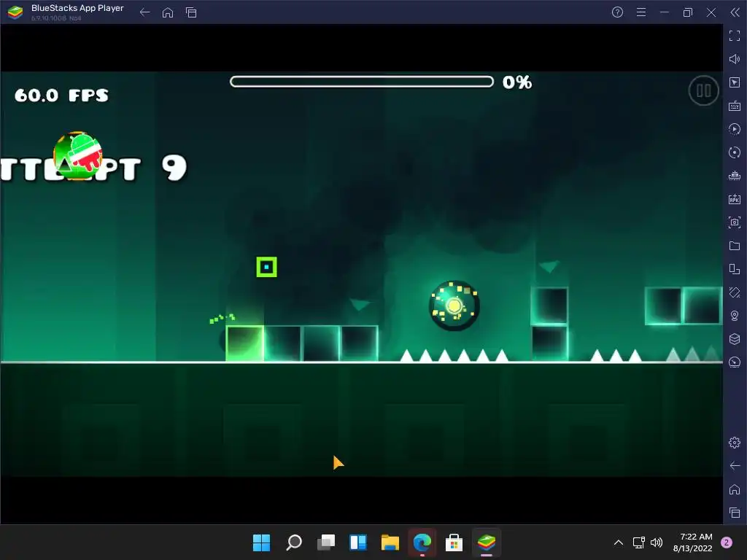Pause the game with the pause button
The height and width of the screenshot is (560, 747).
pyautogui.click(x=703, y=90)
